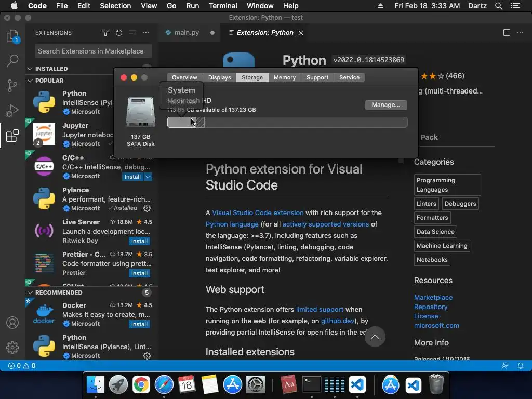Select the Displays tab
The image size is (532, 399).
click(x=220, y=77)
